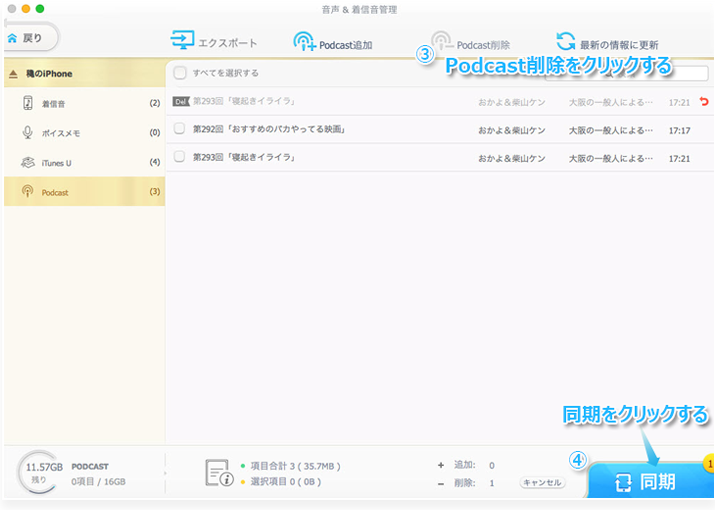Screen dimensions: 715x510
Task: Select the Podcast category
Action: tap(84, 192)
